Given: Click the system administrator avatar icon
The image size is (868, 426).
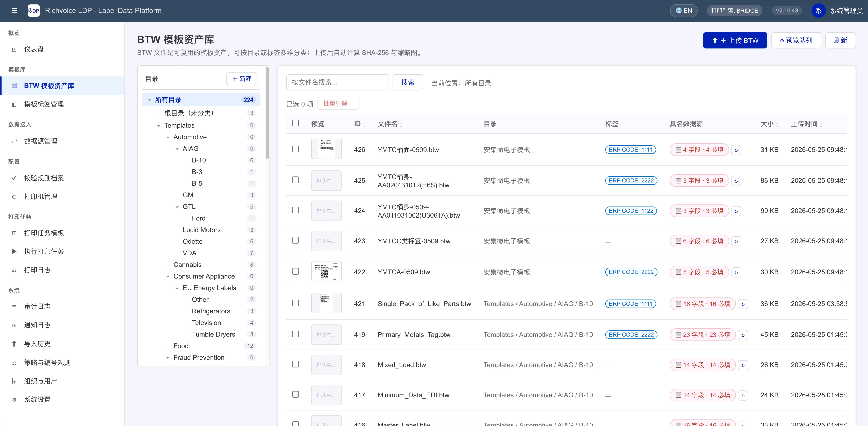Looking at the screenshot, I should 819,10.
